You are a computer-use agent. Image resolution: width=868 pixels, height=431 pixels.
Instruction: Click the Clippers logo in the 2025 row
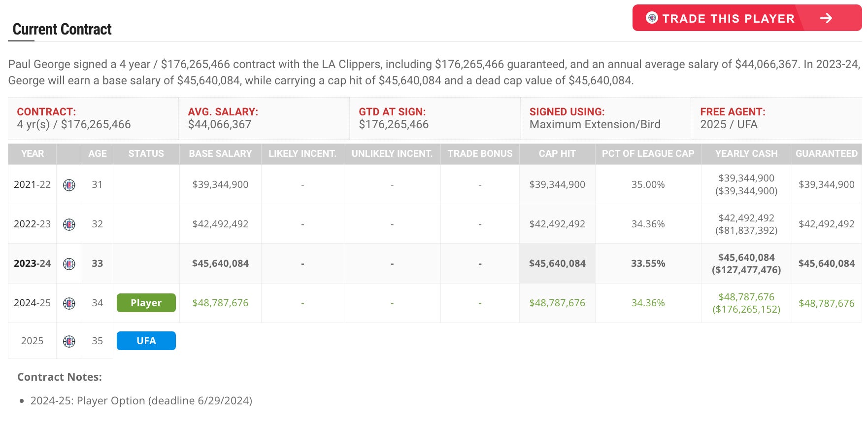(x=69, y=341)
